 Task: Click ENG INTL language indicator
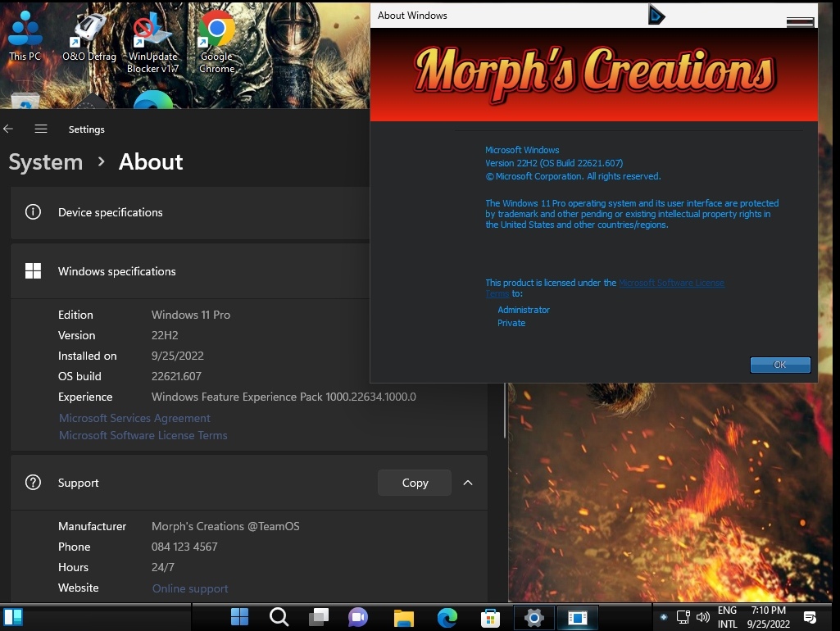click(727, 617)
